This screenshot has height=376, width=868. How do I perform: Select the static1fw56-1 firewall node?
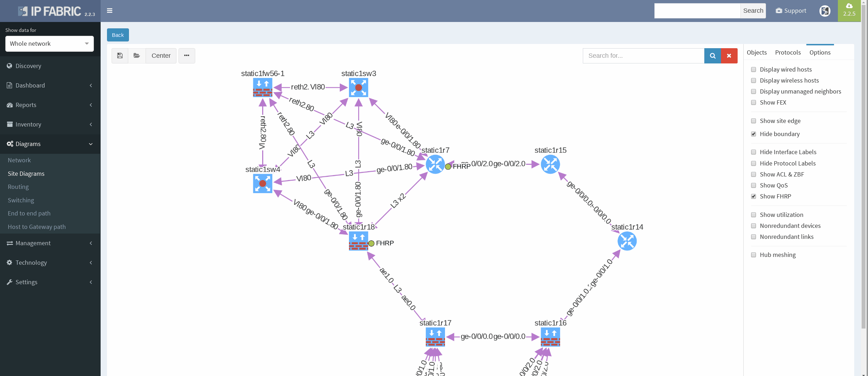click(x=263, y=88)
